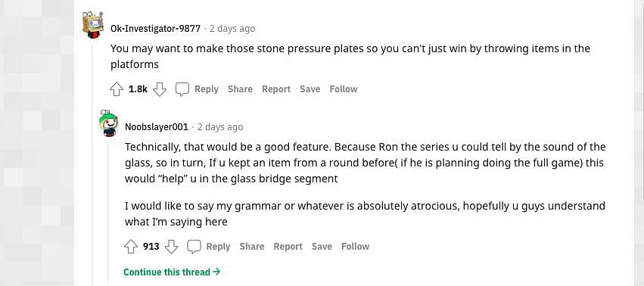Follow the first comment thread
The width and height of the screenshot is (644, 286).
(x=344, y=89)
